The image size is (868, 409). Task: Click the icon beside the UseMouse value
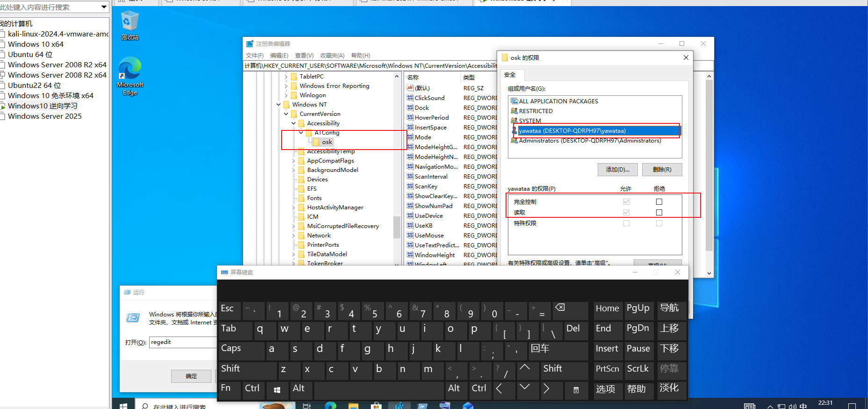[410, 236]
